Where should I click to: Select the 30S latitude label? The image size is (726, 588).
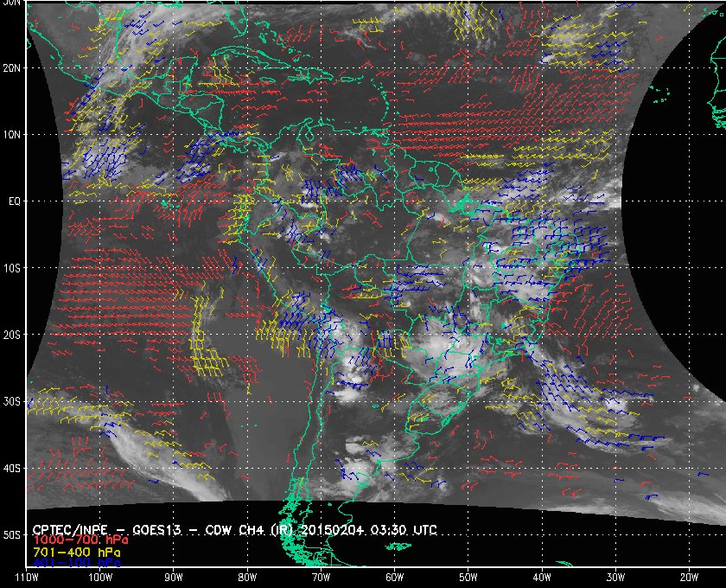coord(11,402)
